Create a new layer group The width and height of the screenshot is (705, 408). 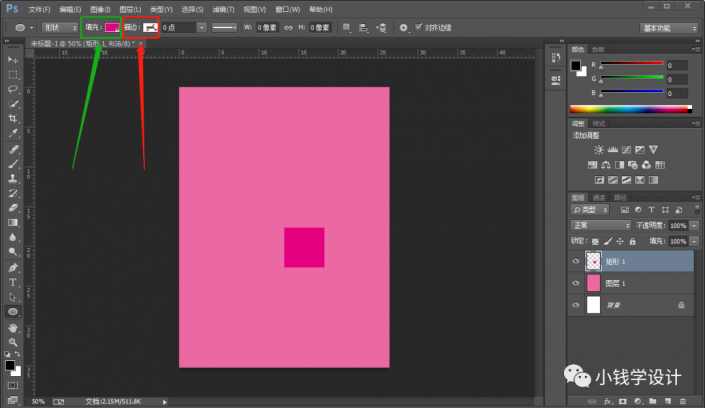tap(653, 401)
